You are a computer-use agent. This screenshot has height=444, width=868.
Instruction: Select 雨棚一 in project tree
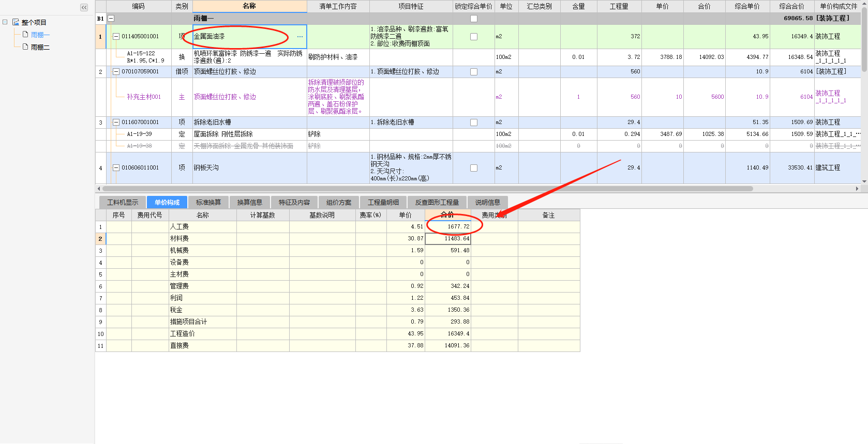40,35
